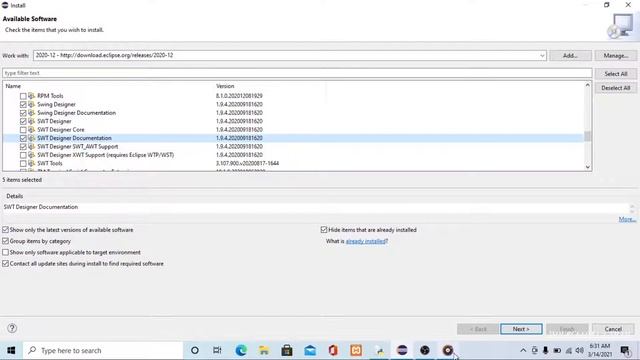Focus the Type here to search box
Image resolution: width=640 pixels, height=360 pixels.
[103, 350]
